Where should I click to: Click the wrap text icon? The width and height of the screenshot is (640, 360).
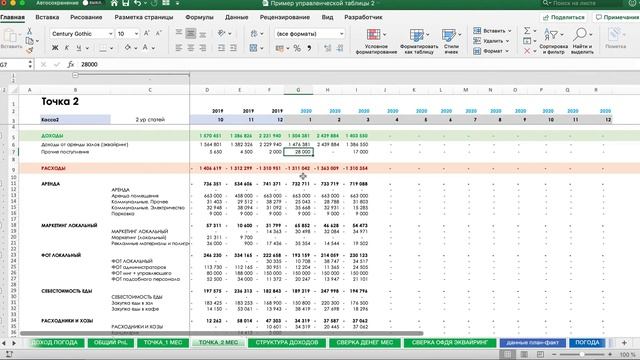pos(254,33)
